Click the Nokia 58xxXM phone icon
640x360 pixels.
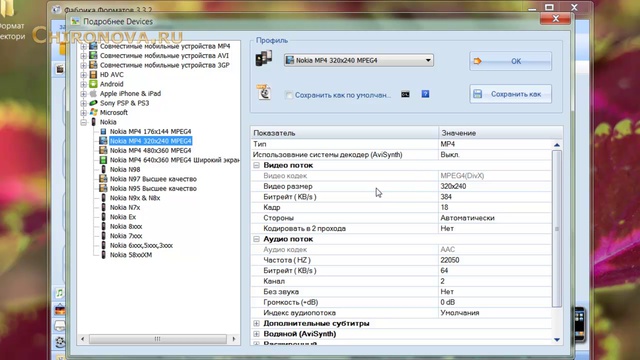[x=103, y=255]
